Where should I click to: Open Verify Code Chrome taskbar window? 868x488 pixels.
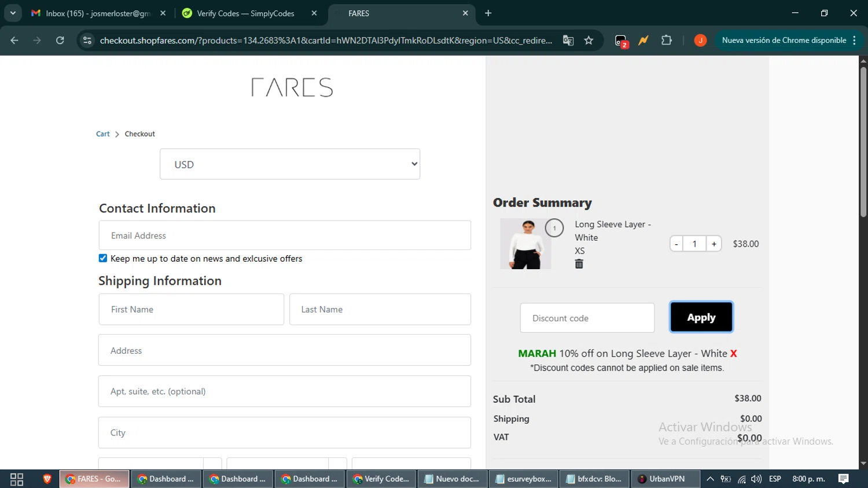[x=381, y=479]
